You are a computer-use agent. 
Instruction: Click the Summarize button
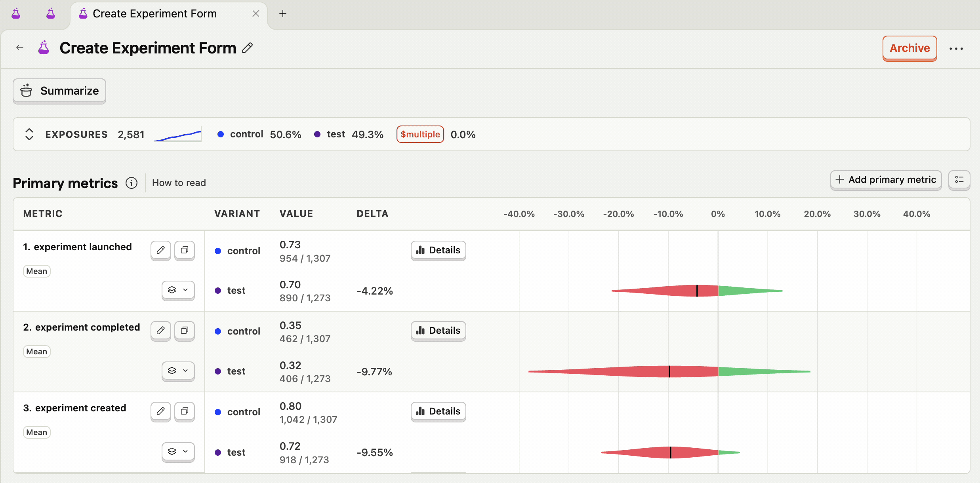tap(59, 91)
